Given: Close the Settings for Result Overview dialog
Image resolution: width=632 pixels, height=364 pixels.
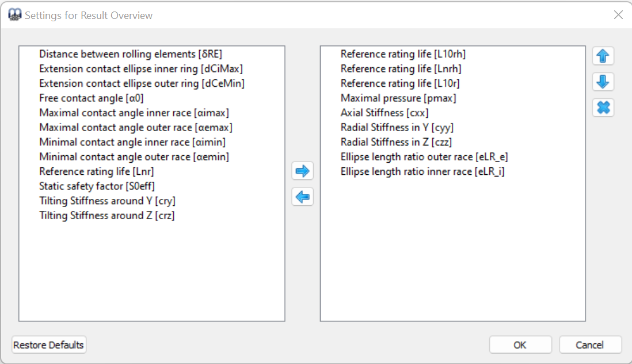Looking at the screenshot, I should pos(618,15).
